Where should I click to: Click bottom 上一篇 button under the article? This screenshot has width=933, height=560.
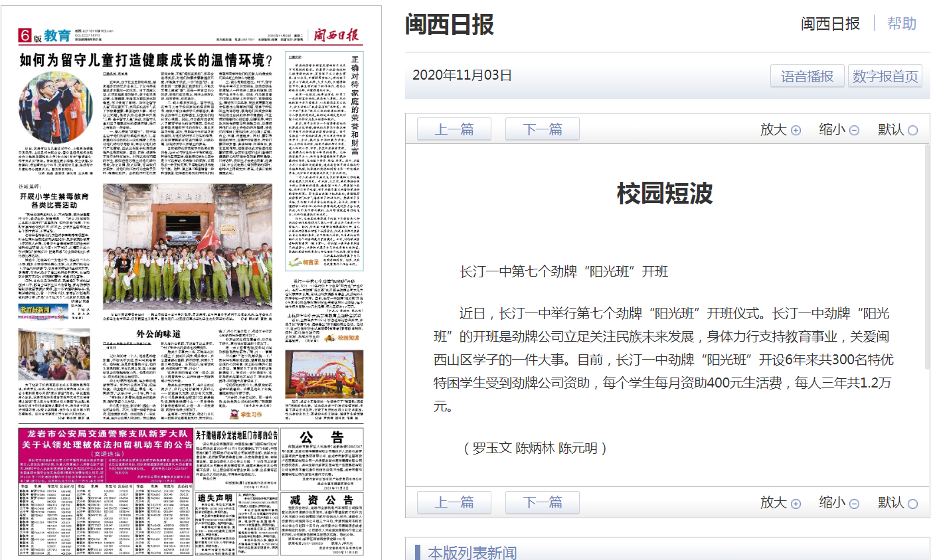pyautogui.click(x=454, y=502)
